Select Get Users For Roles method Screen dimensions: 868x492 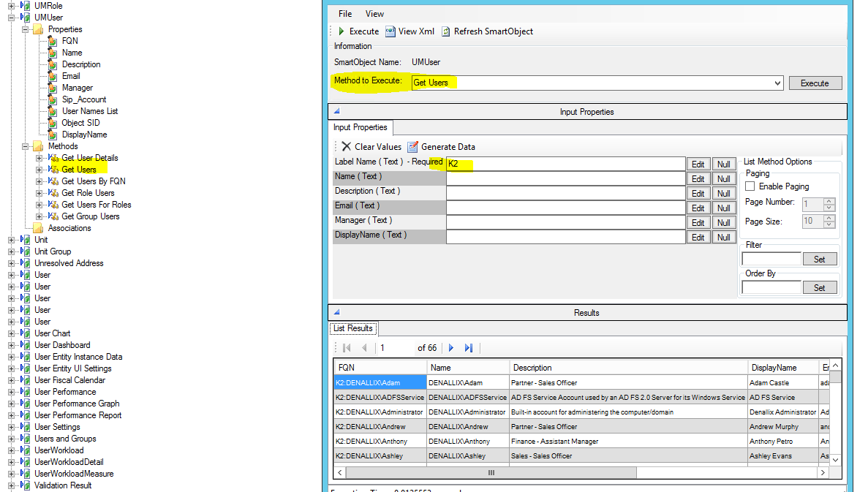click(97, 205)
